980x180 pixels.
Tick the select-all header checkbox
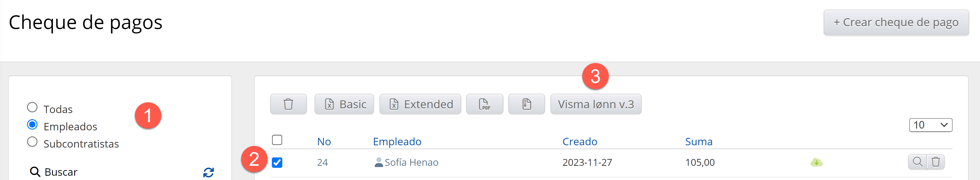[x=277, y=140]
